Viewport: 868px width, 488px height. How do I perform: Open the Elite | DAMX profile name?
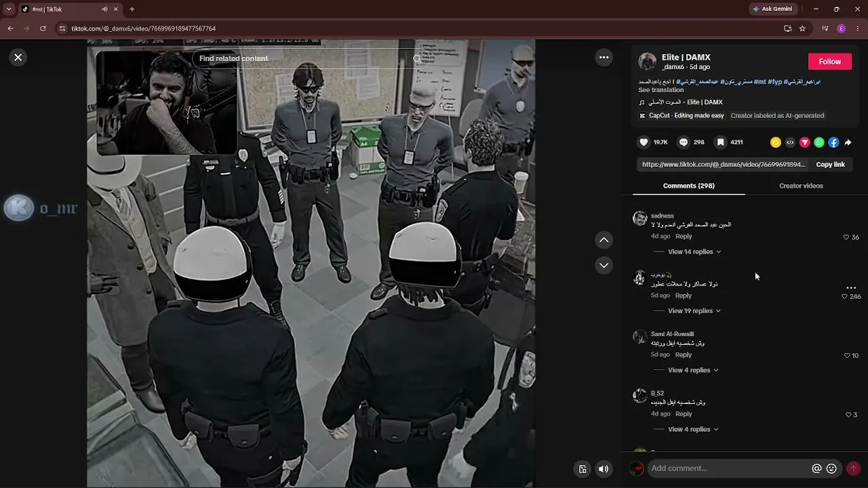pos(686,58)
